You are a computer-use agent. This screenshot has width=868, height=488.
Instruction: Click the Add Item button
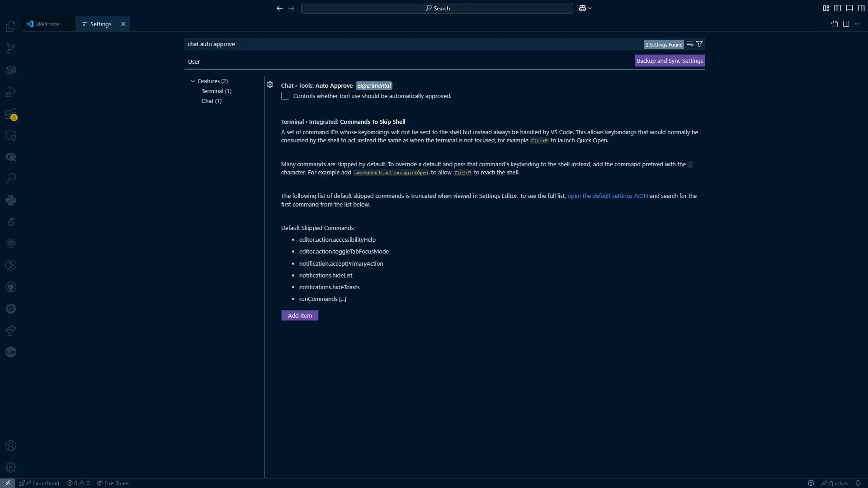[300, 315]
